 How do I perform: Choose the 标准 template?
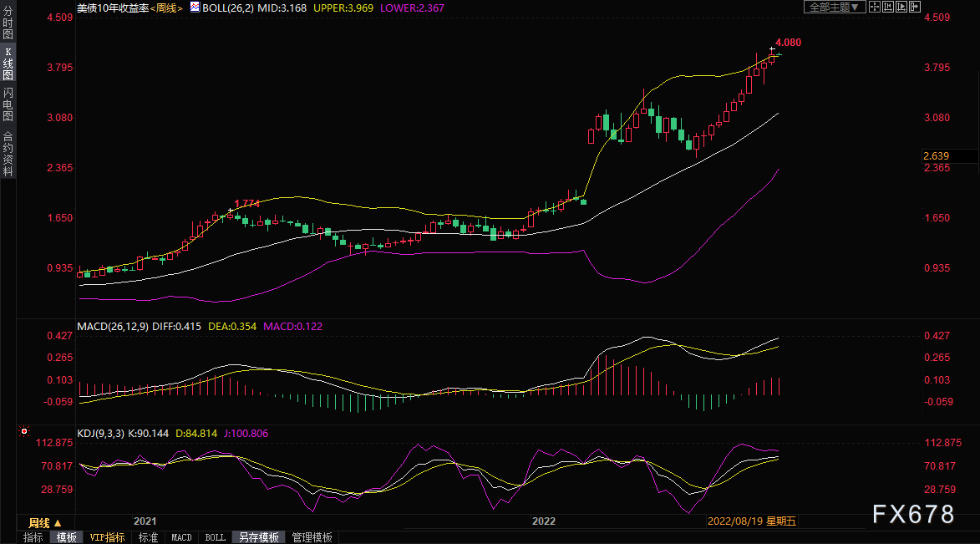tap(148, 538)
